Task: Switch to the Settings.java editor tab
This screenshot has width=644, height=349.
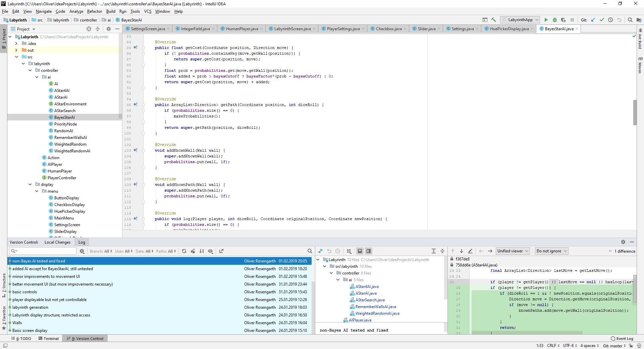Action: tap(462, 29)
